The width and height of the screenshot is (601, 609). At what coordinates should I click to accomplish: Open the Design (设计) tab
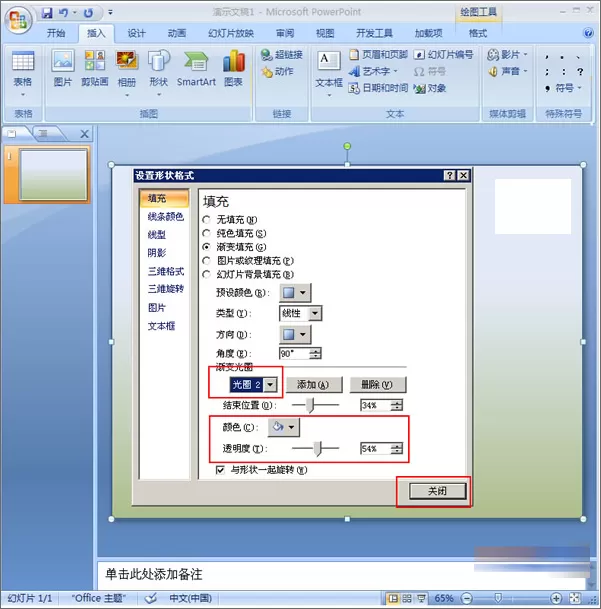click(136, 33)
